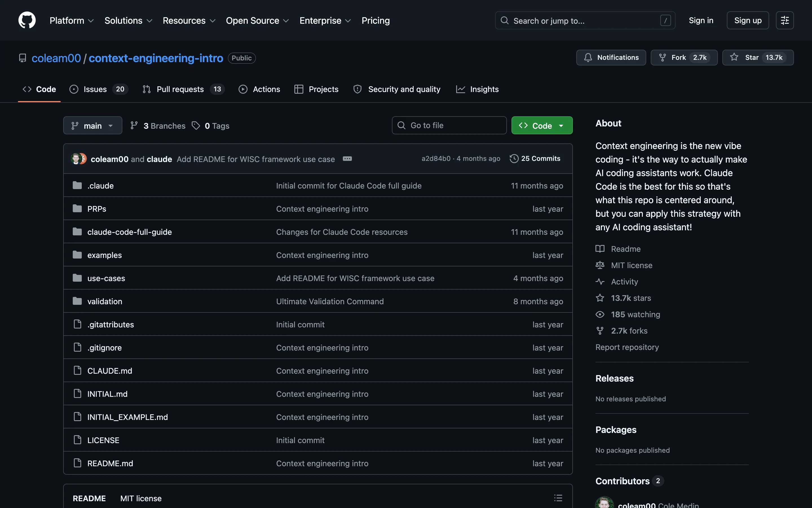Open the .gitignore file

click(104, 348)
